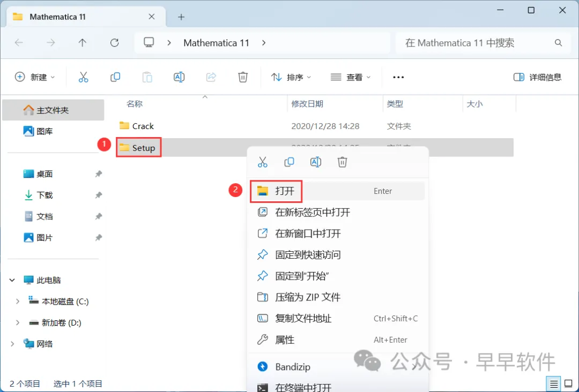This screenshot has width=579, height=392.
Task: Choose 在新标签页中打开
Action: coord(338,213)
